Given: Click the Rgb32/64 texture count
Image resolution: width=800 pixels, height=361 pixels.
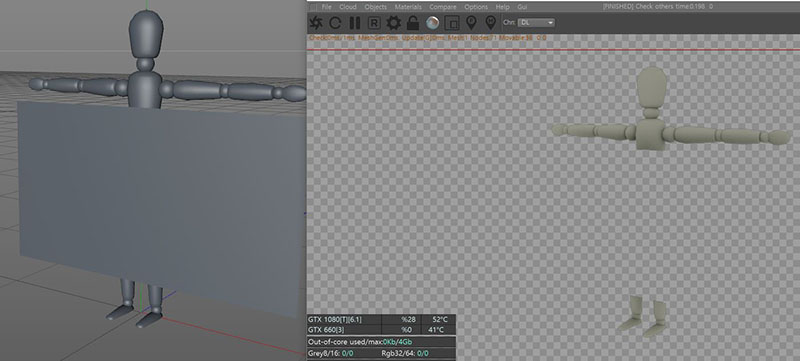Looking at the screenshot, I should pos(405,353).
